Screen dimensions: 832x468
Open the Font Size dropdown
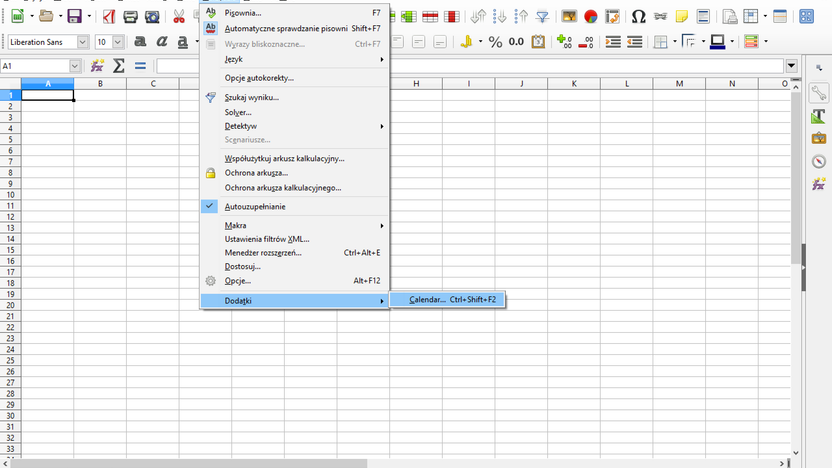118,41
